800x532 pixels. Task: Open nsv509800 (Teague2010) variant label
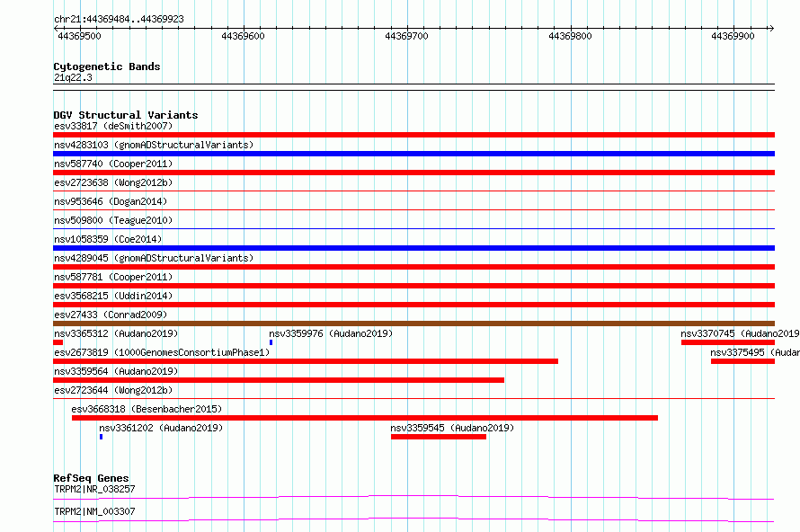click(113, 220)
